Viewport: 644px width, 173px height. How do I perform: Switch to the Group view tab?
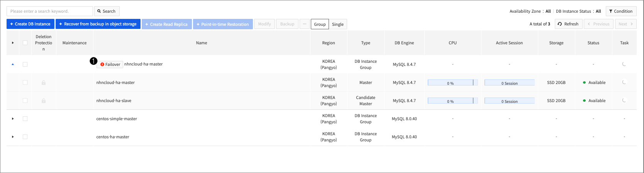point(320,24)
